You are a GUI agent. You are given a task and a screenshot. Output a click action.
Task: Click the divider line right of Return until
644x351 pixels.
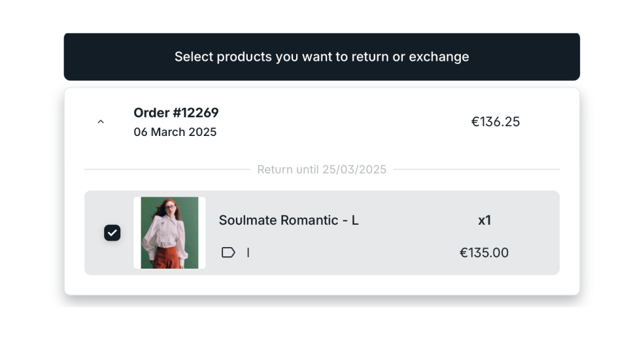click(x=476, y=169)
